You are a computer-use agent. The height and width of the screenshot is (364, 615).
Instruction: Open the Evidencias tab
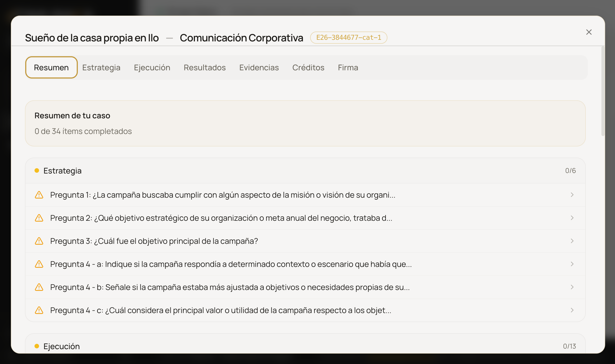click(259, 67)
